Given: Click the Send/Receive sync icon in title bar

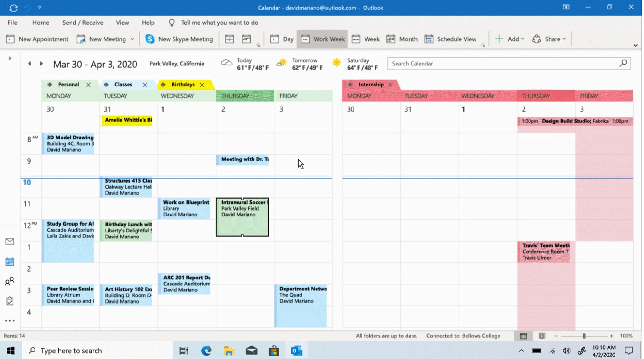Looking at the screenshot, I should click(13, 8).
